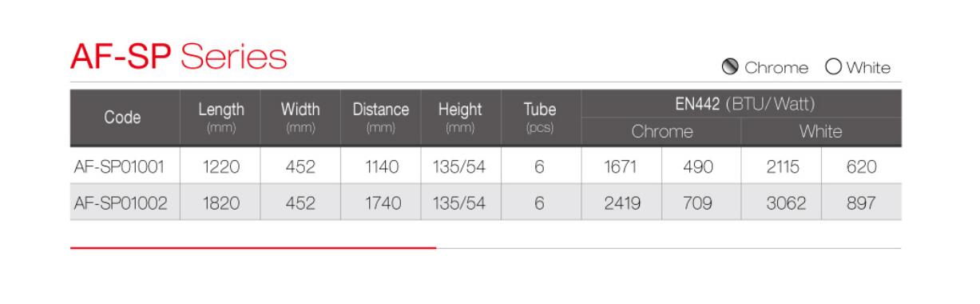Click the Chrome sub-header under EN442
Screen dimensions: 980x304
click(662, 132)
